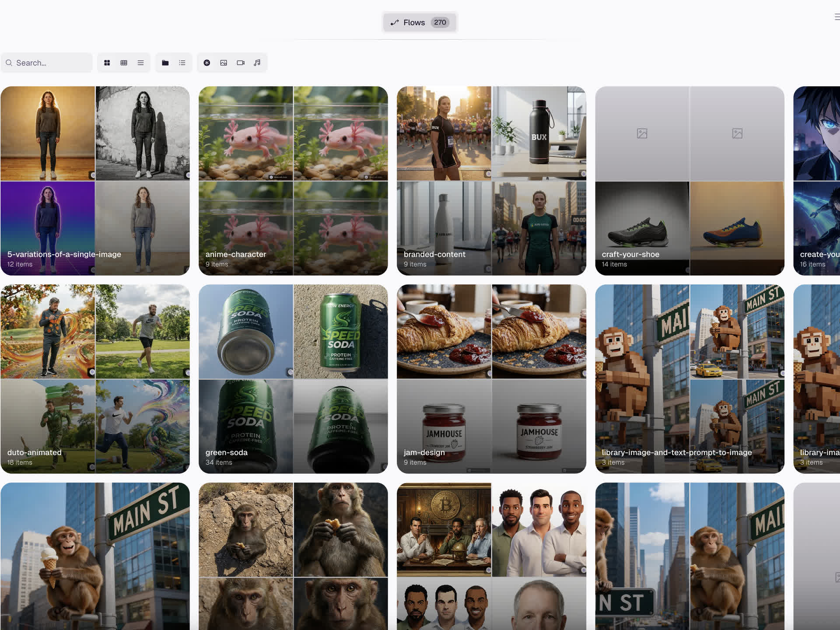
Task: Open the 5-variations-of-a-single-image folder
Action: click(95, 181)
